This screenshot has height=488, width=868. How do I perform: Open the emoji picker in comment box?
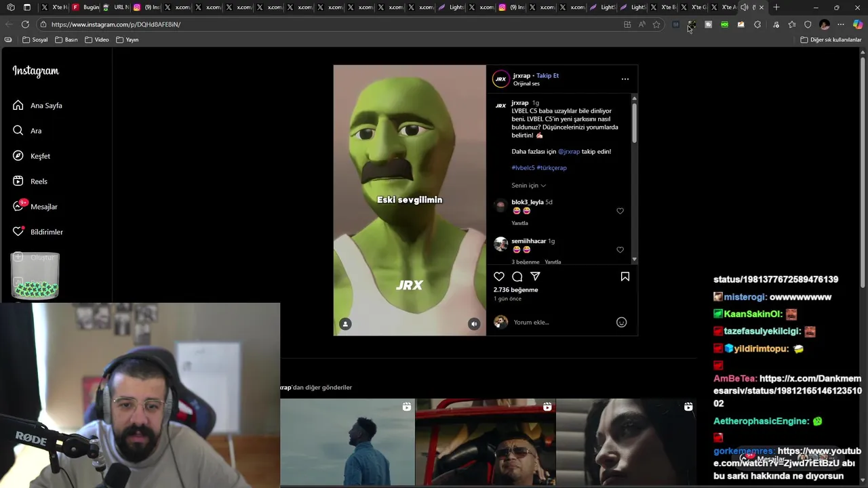pos(621,322)
